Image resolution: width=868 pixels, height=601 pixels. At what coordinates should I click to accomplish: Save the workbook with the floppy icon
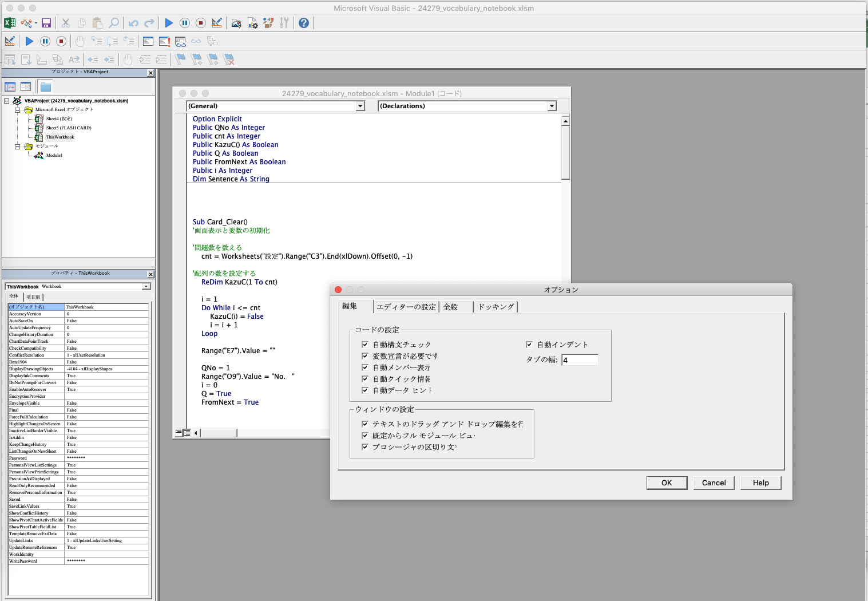(x=46, y=23)
